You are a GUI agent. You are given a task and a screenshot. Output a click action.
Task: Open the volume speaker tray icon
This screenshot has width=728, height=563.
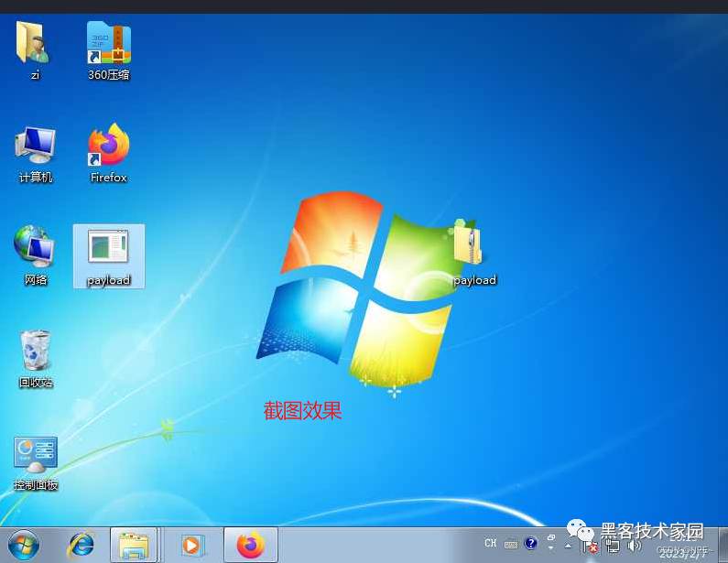pos(634,546)
